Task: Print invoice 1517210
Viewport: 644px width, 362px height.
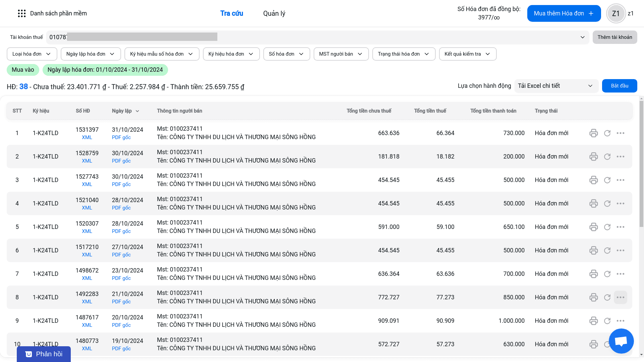Action: click(x=593, y=250)
